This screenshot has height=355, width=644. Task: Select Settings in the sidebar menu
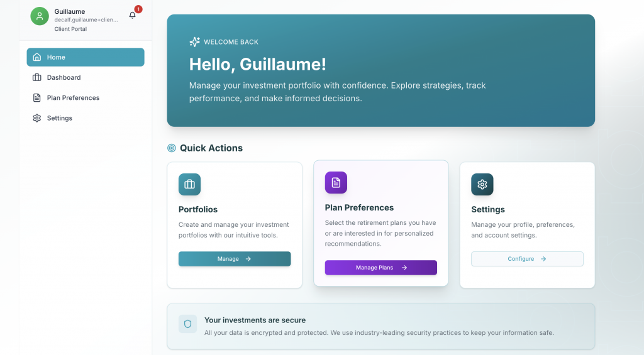[x=59, y=118]
